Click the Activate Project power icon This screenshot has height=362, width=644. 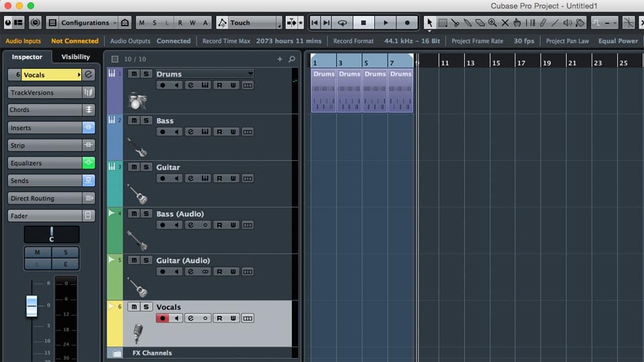coord(8,23)
